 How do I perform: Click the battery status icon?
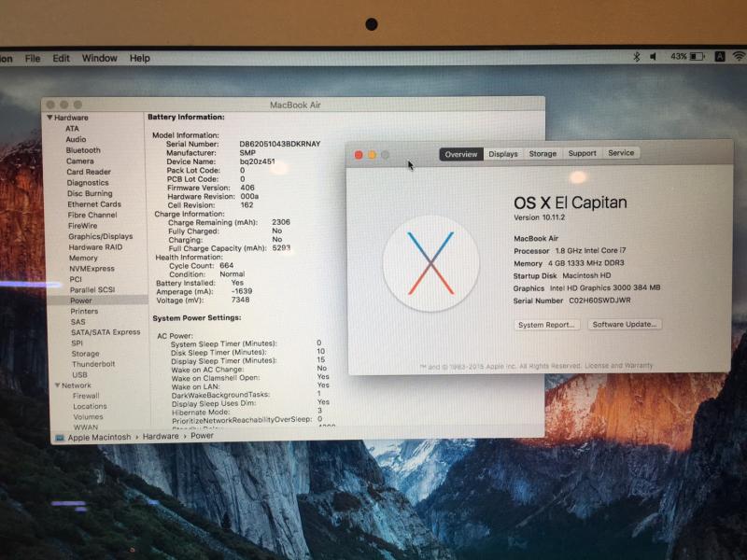[697, 57]
